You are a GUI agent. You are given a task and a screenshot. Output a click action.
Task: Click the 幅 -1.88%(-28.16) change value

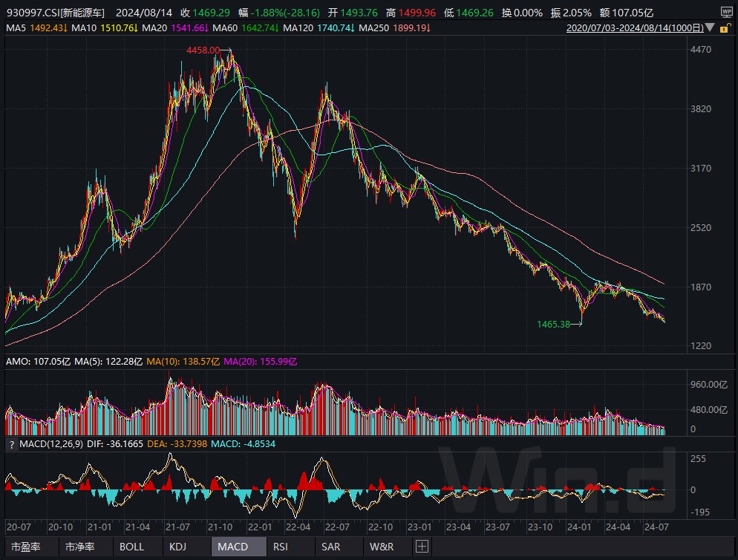(x=279, y=13)
